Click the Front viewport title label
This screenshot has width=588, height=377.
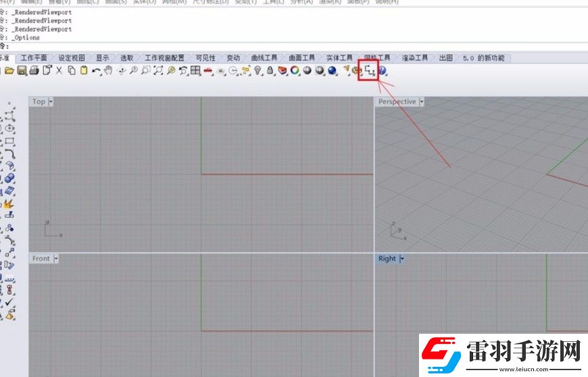tap(41, 259)
